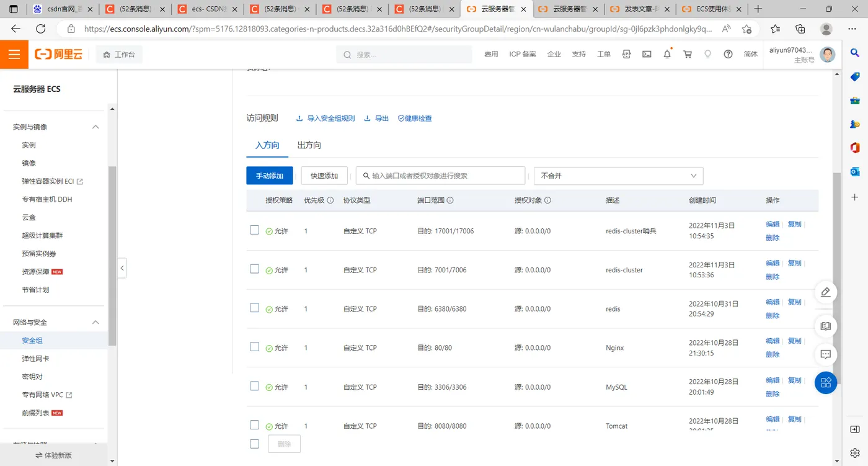868x466 pixels.
Task: Check the 7001/7006 redis-cluster rule checkbox
Action: click(x=254, y=269)
